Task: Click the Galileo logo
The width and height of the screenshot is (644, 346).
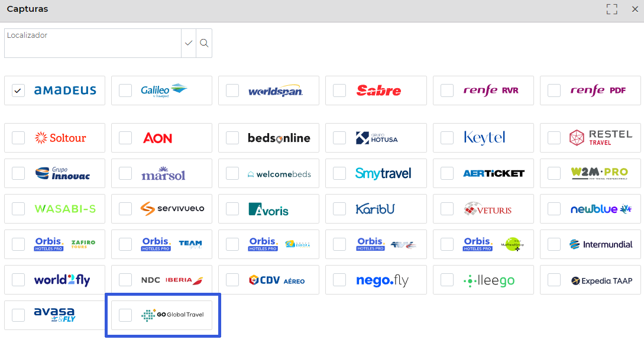Action: pos(164,90)
